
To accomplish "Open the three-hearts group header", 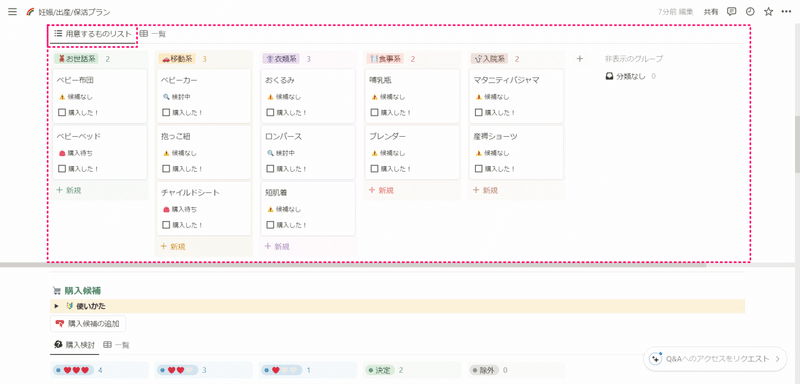I will [x=73, y=370].
